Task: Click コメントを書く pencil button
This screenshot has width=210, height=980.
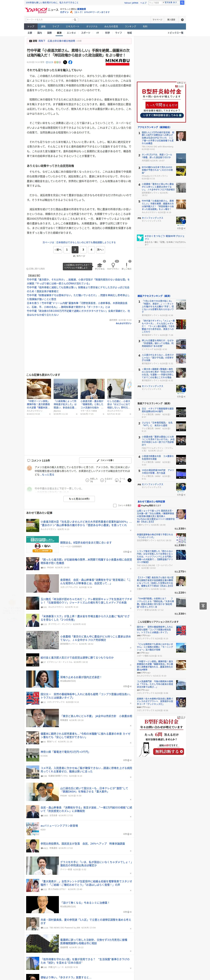Action: pos(105,460)
